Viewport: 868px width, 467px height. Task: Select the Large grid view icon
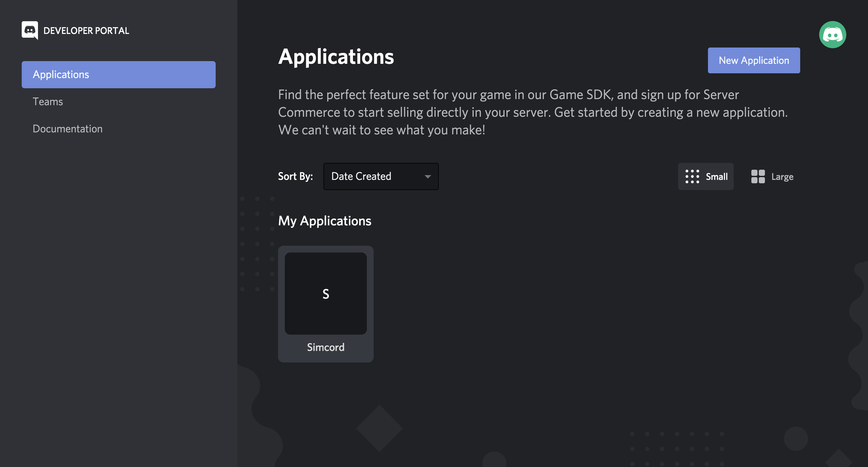tap(758, 176)
